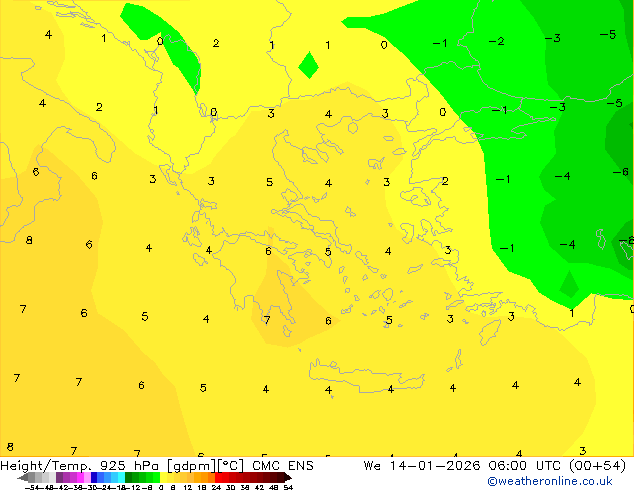
Task: Click the small green diamond patch north of Greece
Action: pyautogui.click(x=309, y=65)
